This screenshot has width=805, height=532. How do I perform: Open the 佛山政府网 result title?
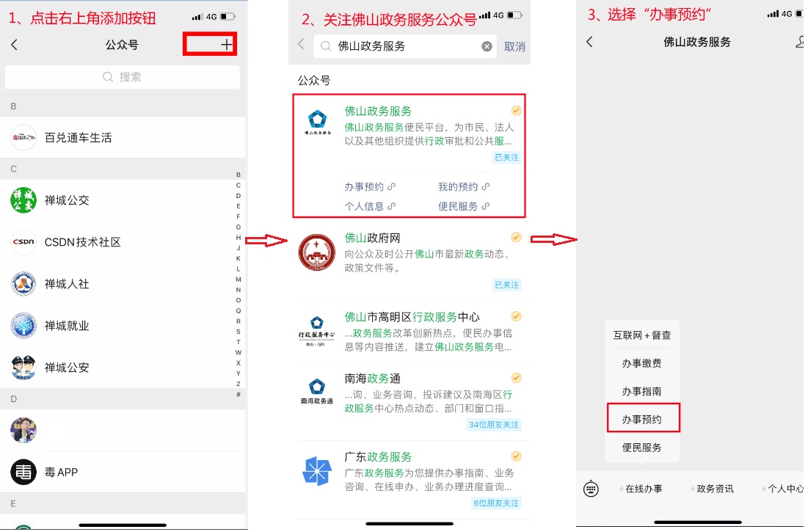[x=372, y=238]
